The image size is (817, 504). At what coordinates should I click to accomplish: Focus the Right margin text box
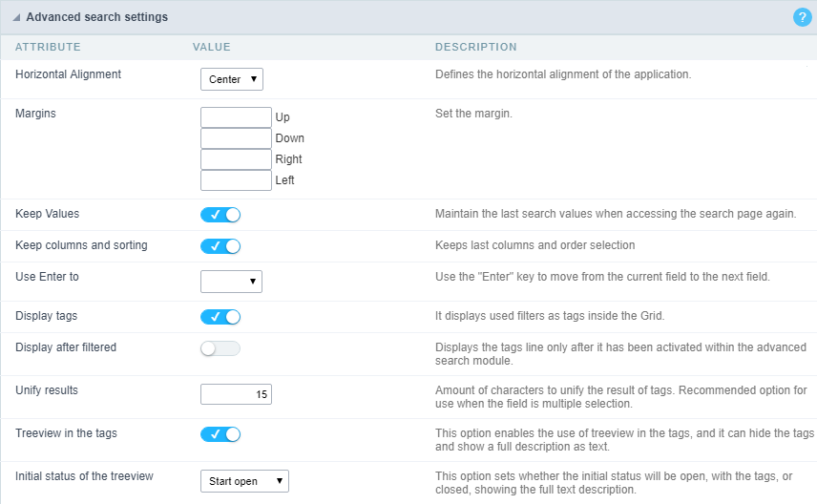pyautogui.click(x=236, y=159)
